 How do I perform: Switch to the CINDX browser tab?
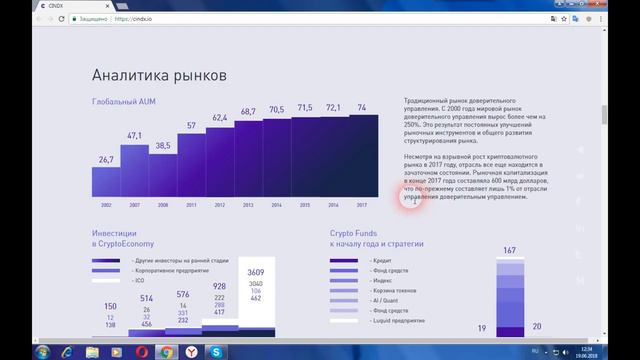click(73, 6)
